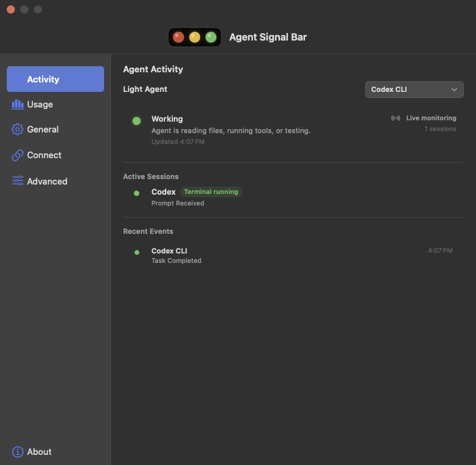Click the Advanced sliders icon
This screenshot has width=476, height=465.
tap(18, 180)
